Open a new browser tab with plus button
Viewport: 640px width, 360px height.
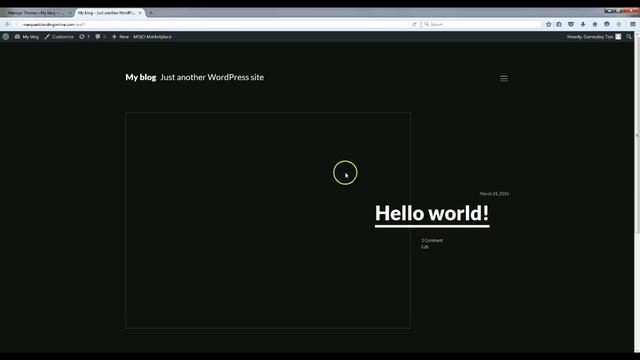(x=151, y=13)
